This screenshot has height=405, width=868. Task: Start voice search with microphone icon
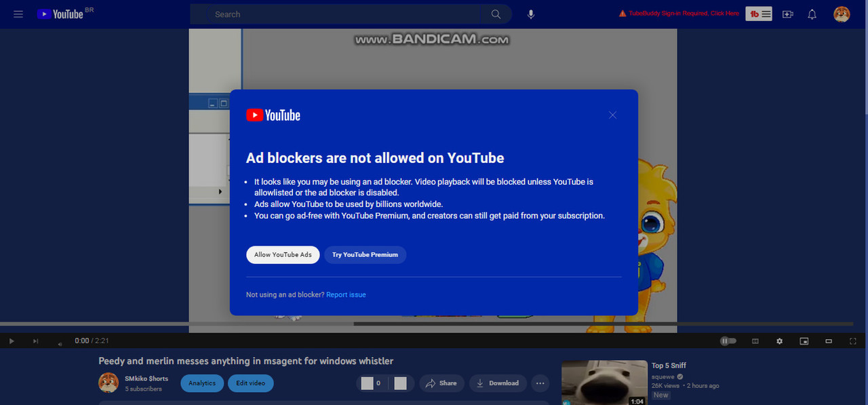[x=531, y=14]
